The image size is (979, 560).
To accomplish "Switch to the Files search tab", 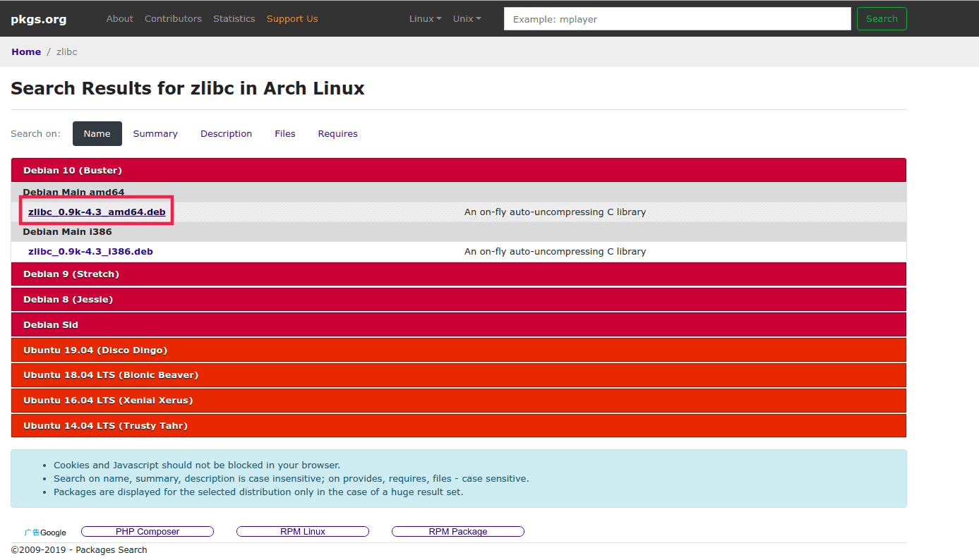I will (x=285, y=134).
